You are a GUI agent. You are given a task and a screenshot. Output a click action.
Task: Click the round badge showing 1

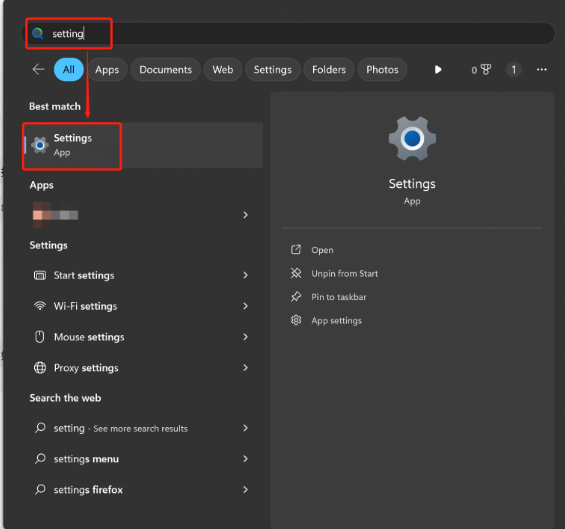coord(513,70)
